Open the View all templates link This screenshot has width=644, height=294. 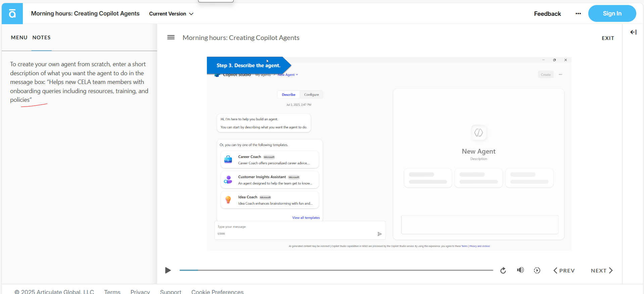click(x=306, y=218)
